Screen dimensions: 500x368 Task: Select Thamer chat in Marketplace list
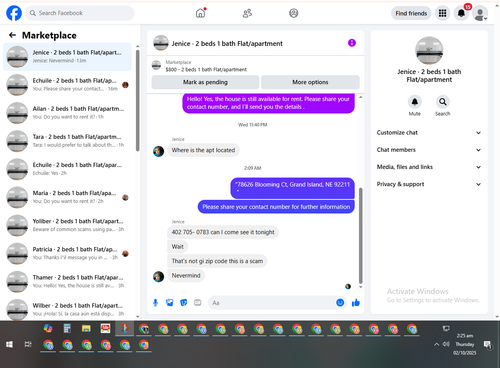tap(67, 281)
